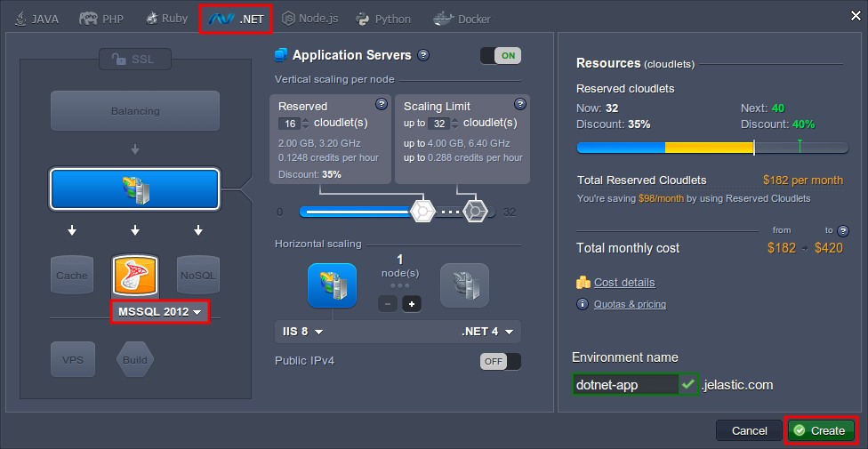
Task: Select the .NET tab
Action: tap(236, 20)
